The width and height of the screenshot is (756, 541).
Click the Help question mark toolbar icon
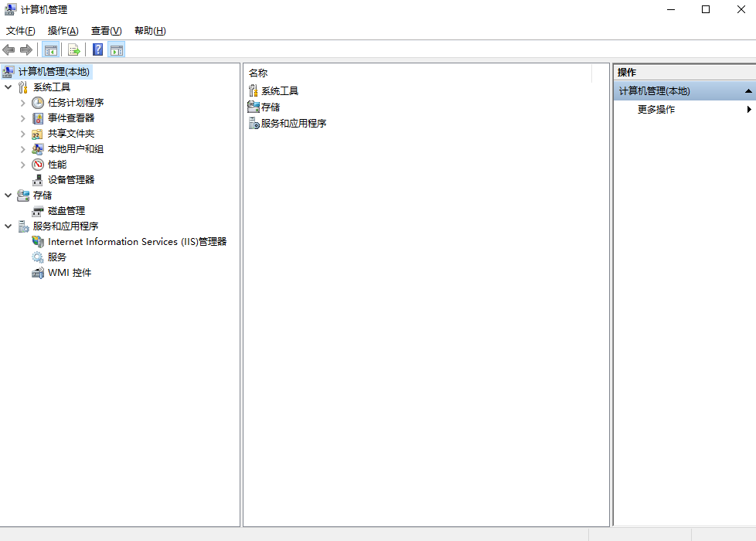click(96, 49)
